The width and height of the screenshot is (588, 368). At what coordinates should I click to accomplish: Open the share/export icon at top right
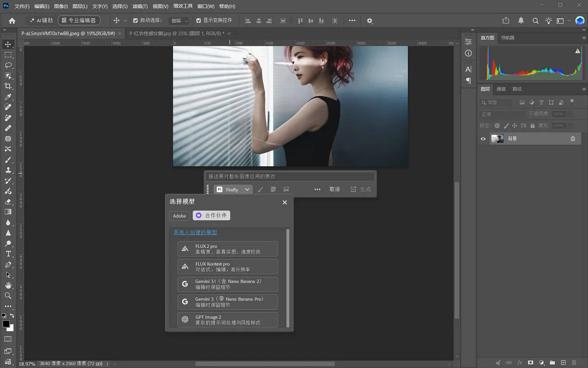(x=506, y=21)
